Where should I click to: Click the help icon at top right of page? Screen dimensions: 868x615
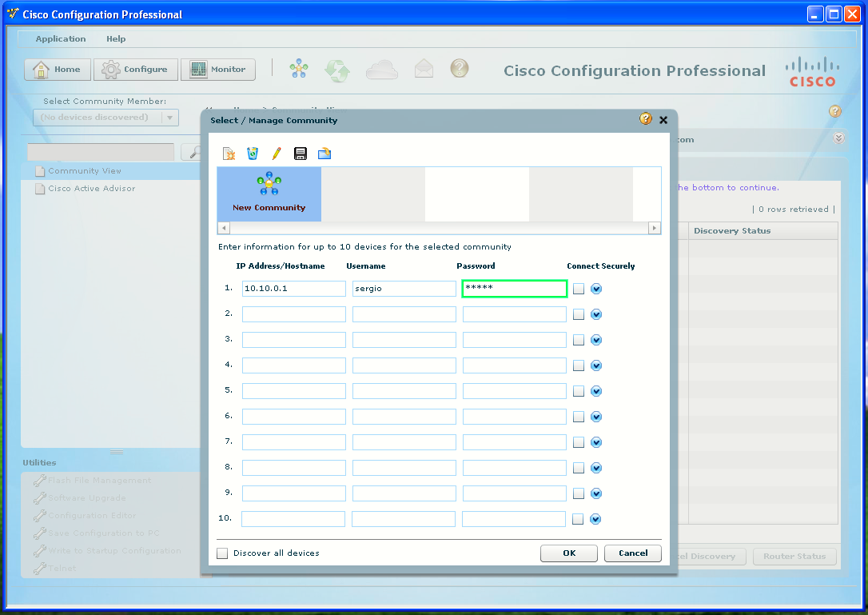point(834,111)
